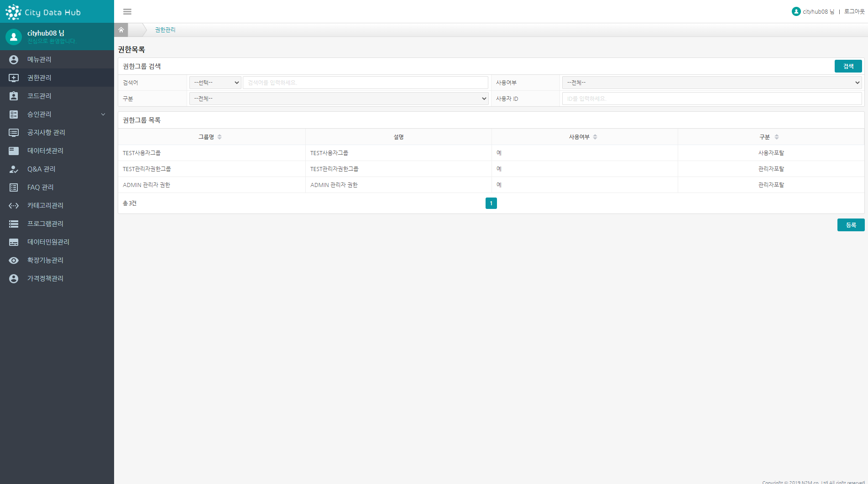
Task: Click the 메뉴관리 sidebar icon
Action: click(14, 60)
